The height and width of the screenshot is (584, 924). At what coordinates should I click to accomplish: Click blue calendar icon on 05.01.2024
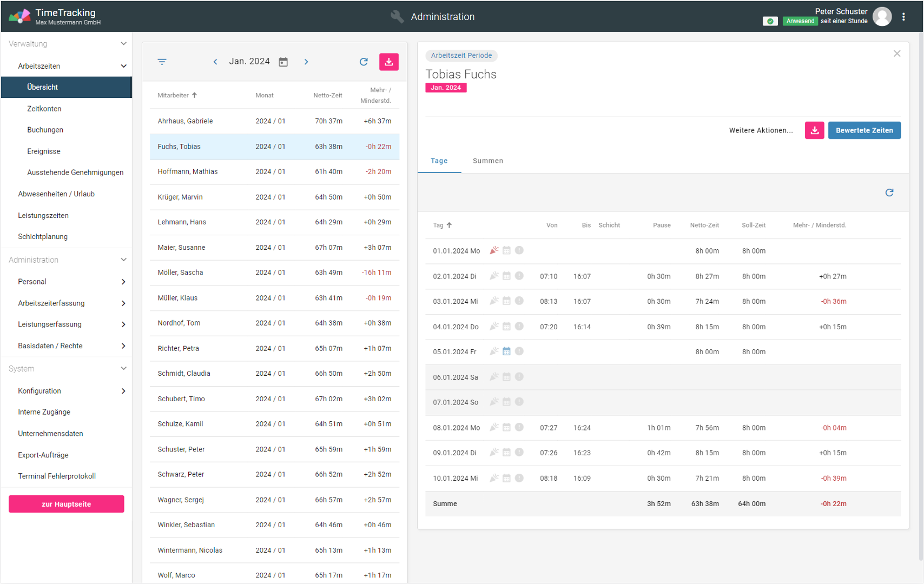pos(506,351)
